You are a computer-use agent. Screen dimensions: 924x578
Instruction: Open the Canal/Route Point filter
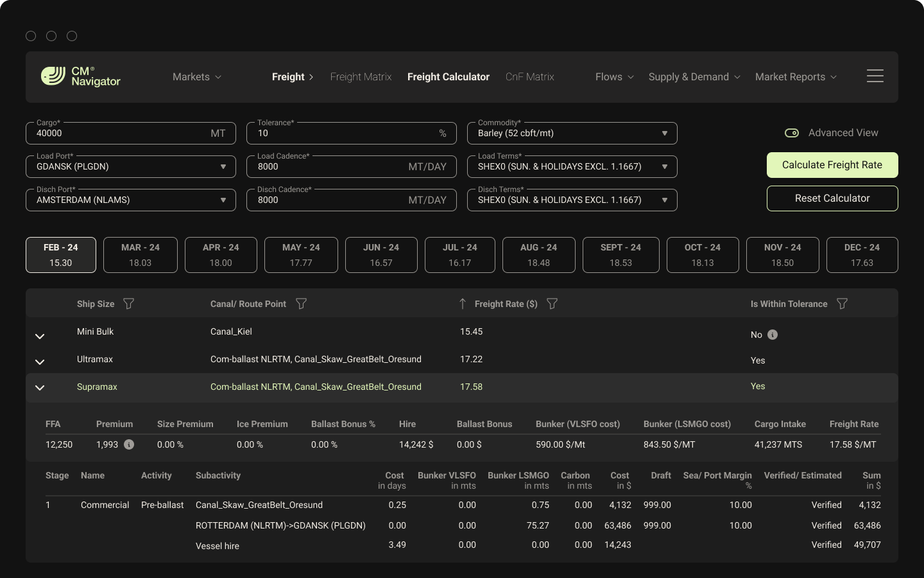click(x=301, y=304)
